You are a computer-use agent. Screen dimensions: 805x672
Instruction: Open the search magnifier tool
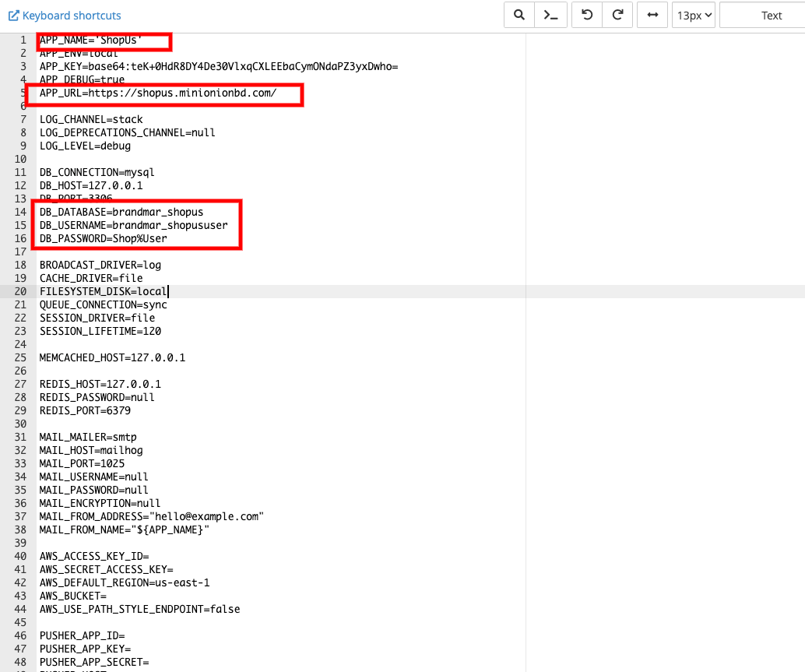point(519,15)
